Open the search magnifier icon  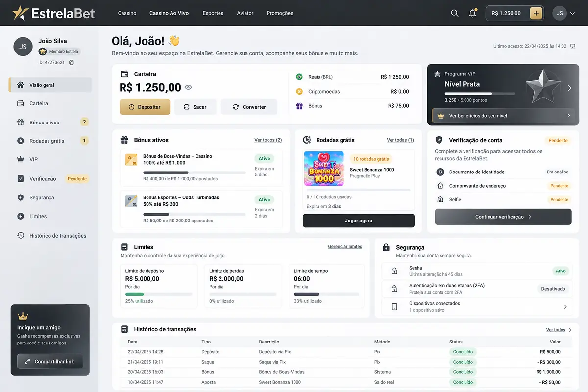(455, 13)
